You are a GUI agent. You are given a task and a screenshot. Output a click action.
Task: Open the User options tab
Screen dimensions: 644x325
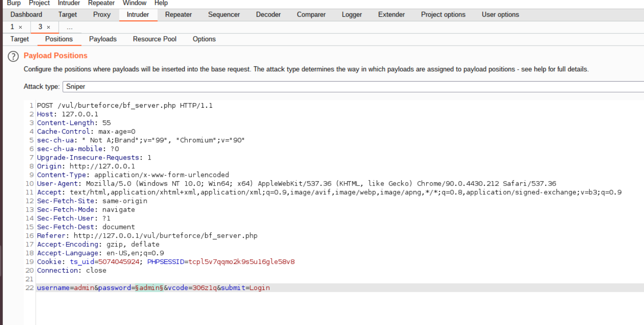point(500,14)
